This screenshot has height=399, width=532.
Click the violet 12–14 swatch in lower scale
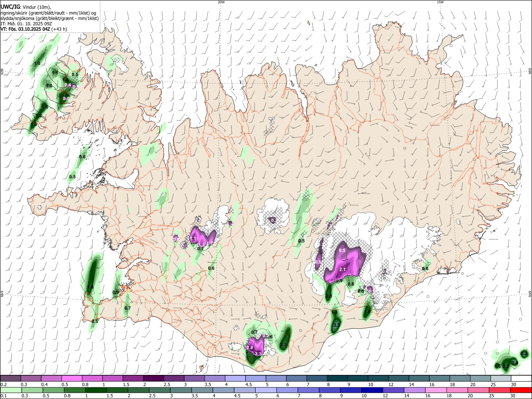pyautogui.click(x=393, y=390)
